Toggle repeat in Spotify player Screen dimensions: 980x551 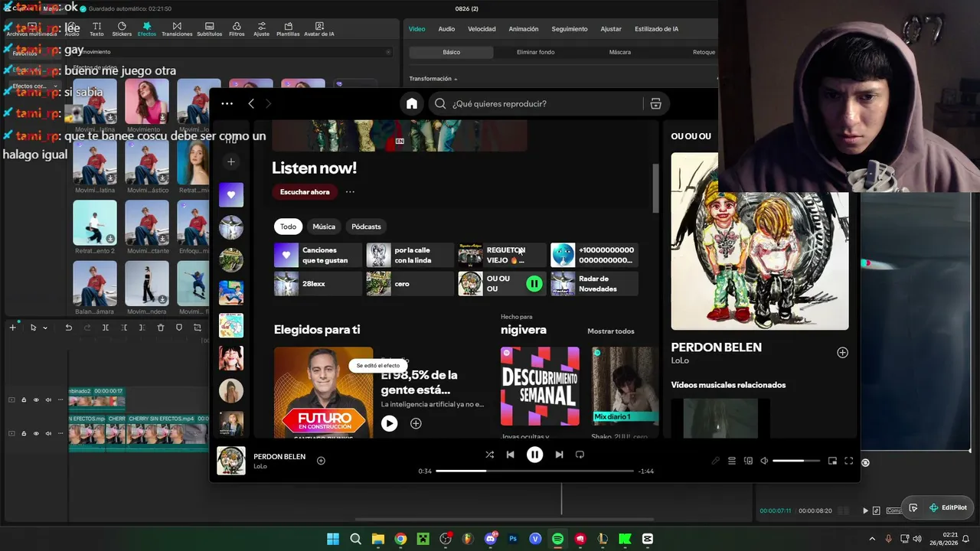tap(580, 455)
